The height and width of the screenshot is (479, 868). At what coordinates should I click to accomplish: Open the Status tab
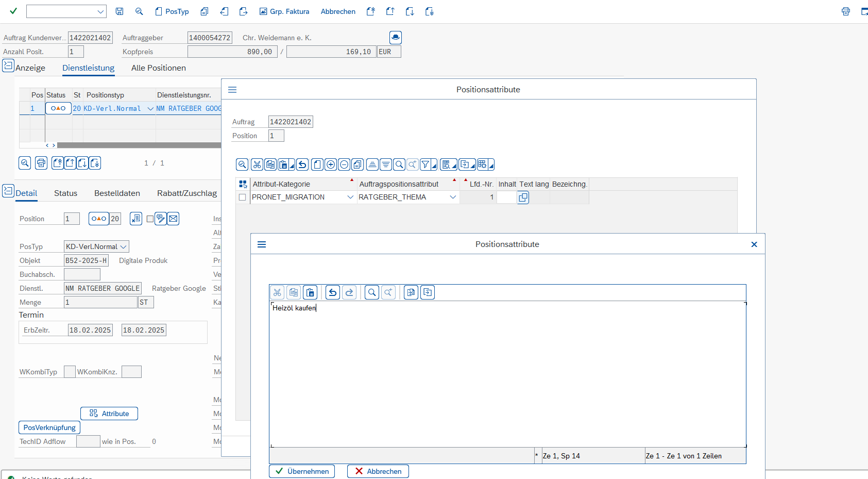click(65, 193)
